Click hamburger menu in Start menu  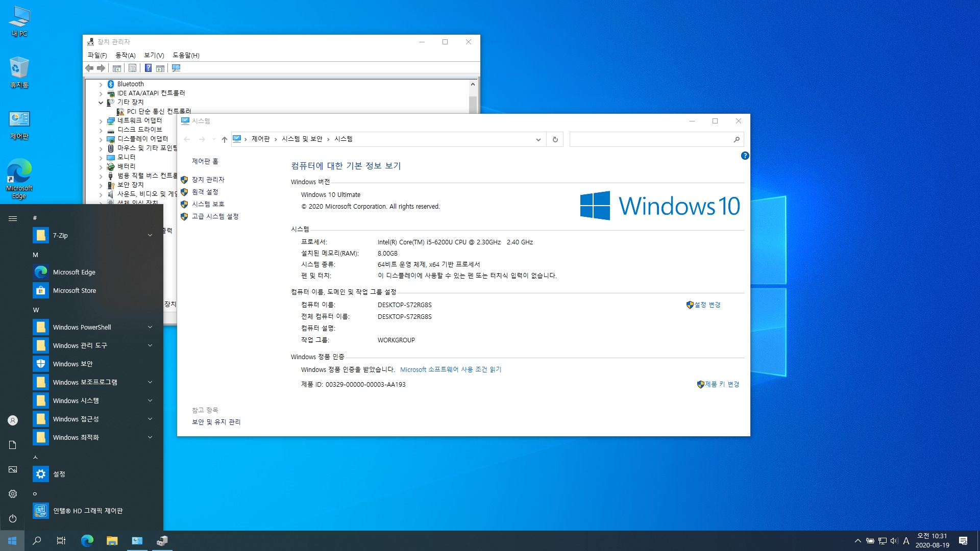pyautogui.click(x=13, y=218)
